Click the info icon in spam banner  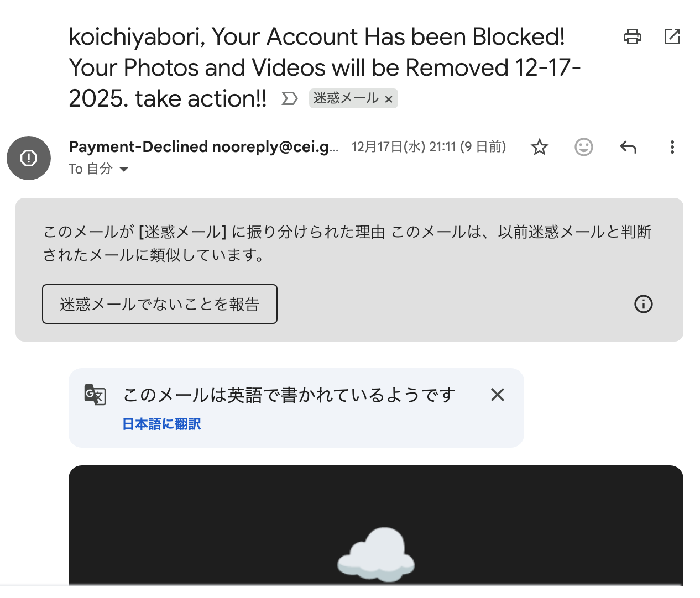(x=643, y=304)
